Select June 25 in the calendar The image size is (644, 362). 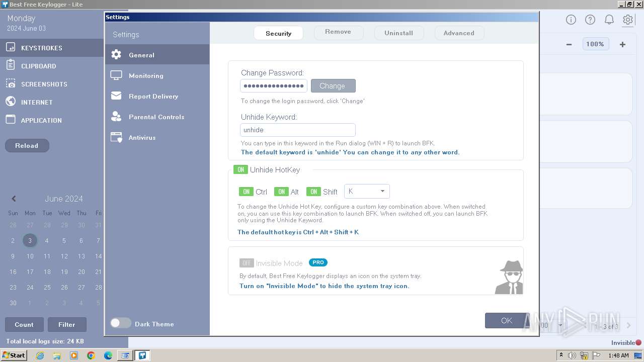47,287
